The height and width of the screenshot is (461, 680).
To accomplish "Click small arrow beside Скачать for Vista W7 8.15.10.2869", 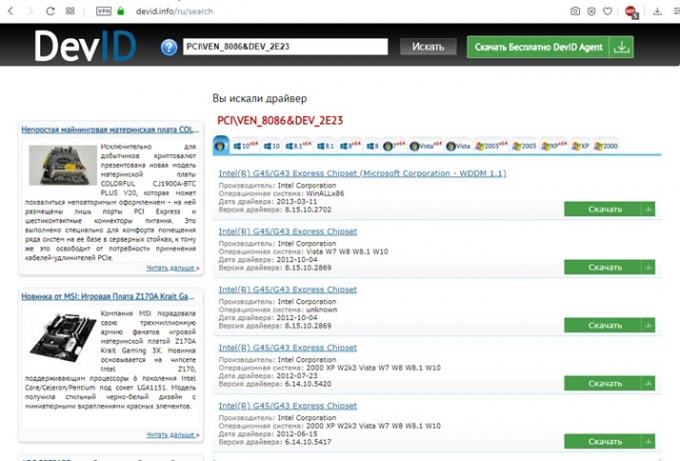I will (648, 267).
